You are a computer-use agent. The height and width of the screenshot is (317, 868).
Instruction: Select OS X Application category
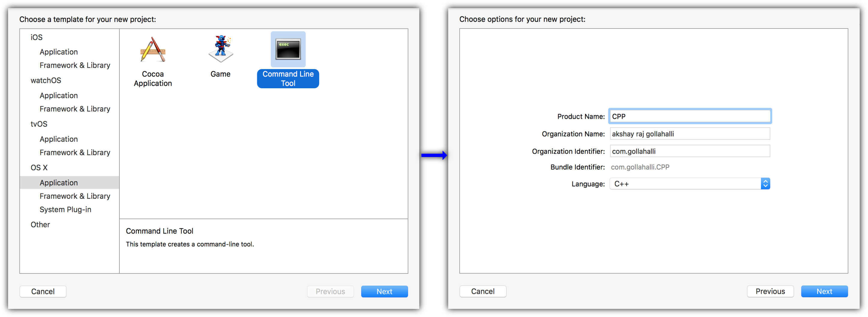point(59,183)
